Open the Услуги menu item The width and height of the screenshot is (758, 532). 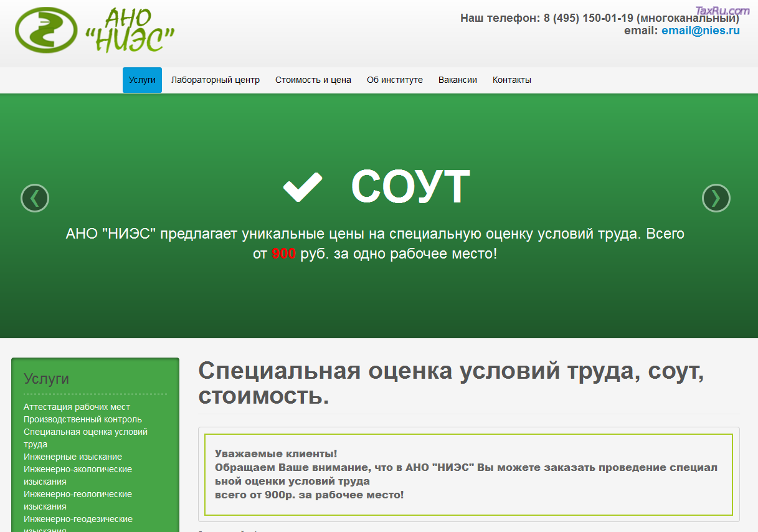[141, 80]
